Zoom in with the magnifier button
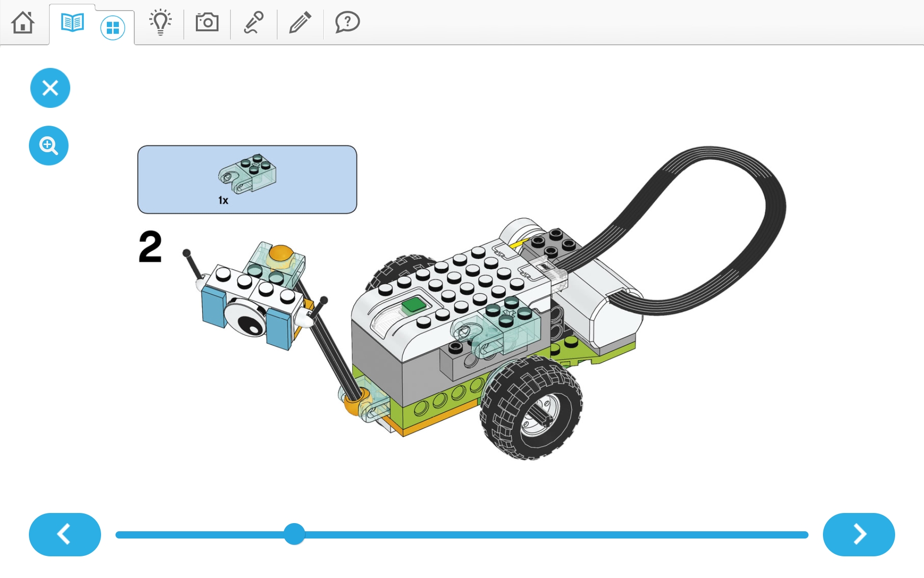Screen dimensions: 924x578 point(49,145)
